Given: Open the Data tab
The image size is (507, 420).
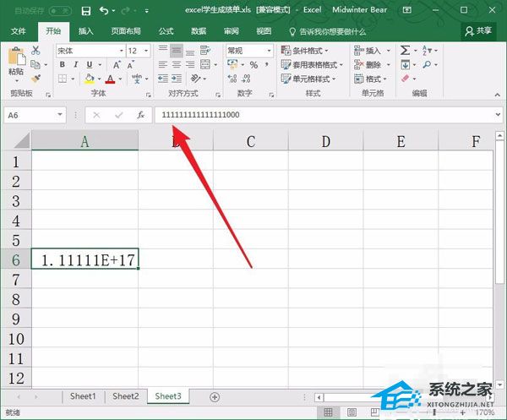Looking at the screenshot, I should [x=199, y=31].
